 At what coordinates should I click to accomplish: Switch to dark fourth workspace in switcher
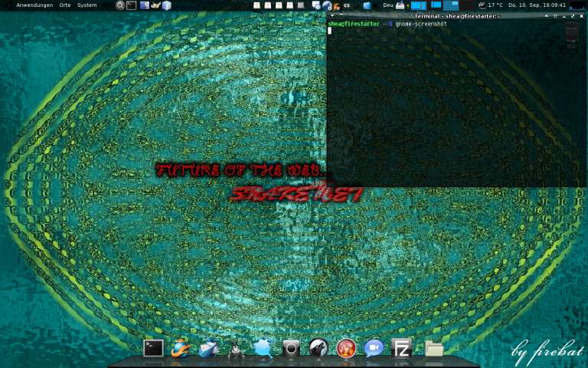[x=466, y=5]
